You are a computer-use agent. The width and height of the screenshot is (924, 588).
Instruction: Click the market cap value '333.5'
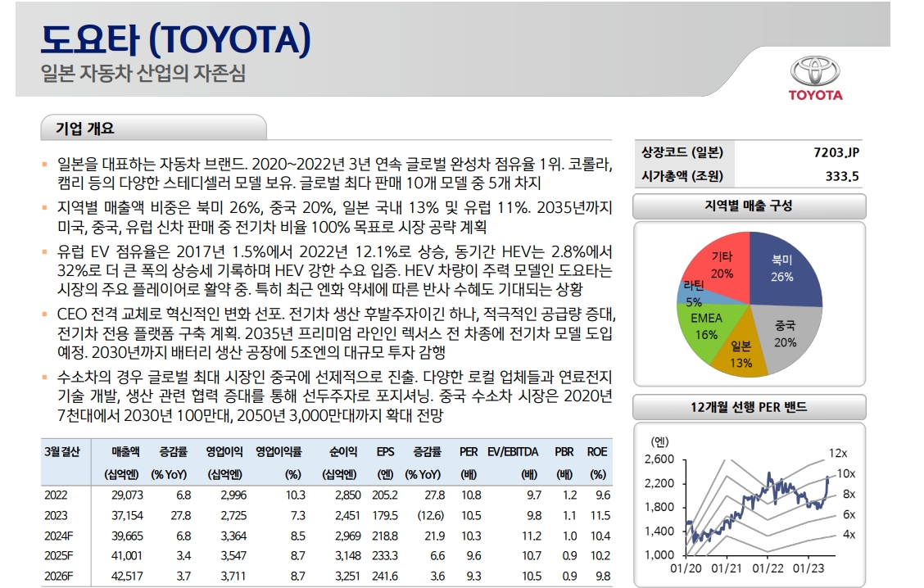coord(842,176)
